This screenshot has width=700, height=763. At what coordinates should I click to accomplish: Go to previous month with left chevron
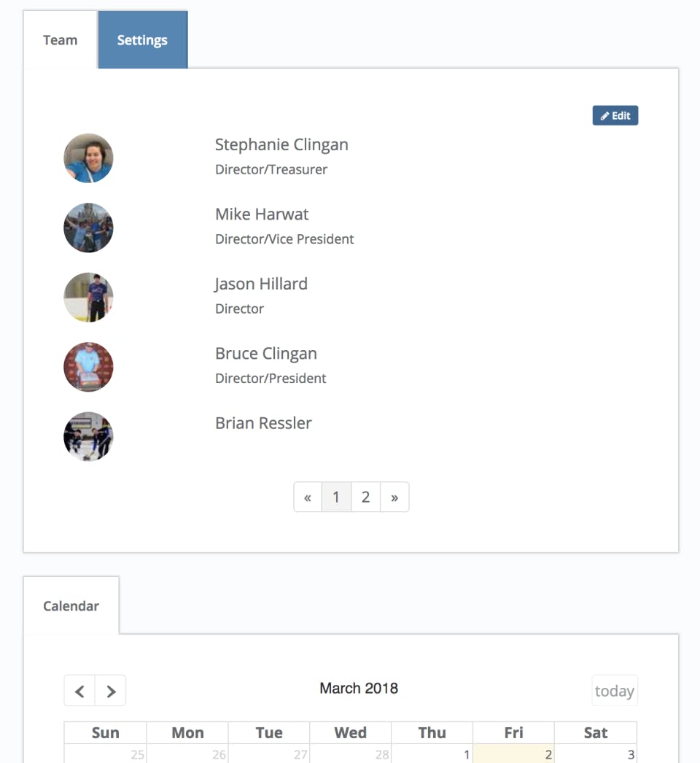click(x=79, y=691)
